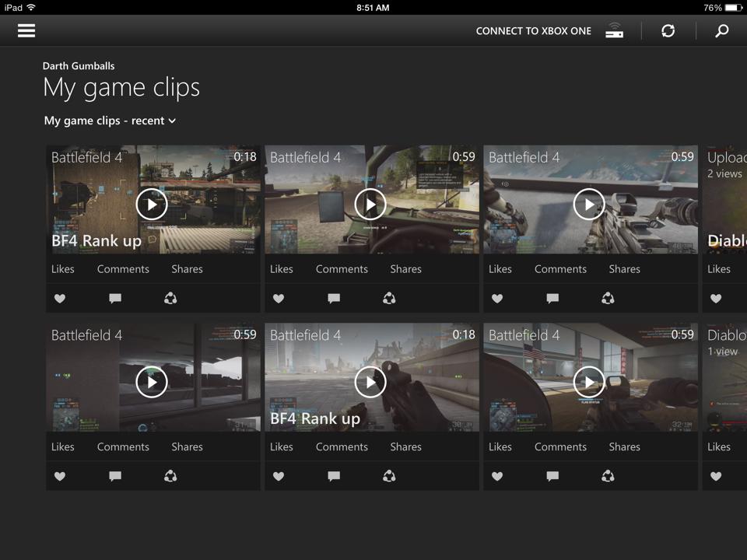Like the bottom-left 0:59 Battlefield 4 clip

pyautogui.click(x=60, y=476)
